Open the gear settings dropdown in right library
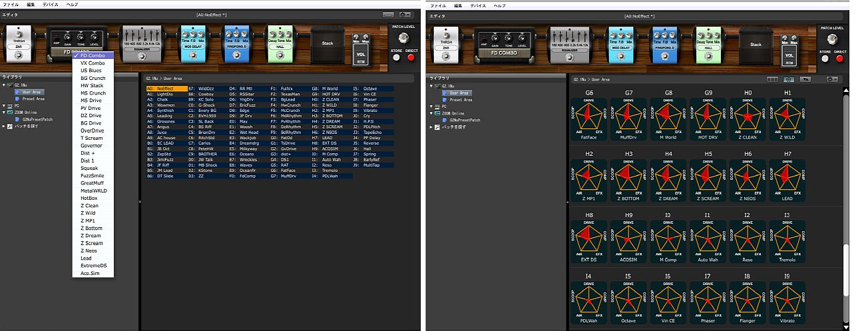The width and height of the screenshot is (868, 331). [x=831, y=79]
